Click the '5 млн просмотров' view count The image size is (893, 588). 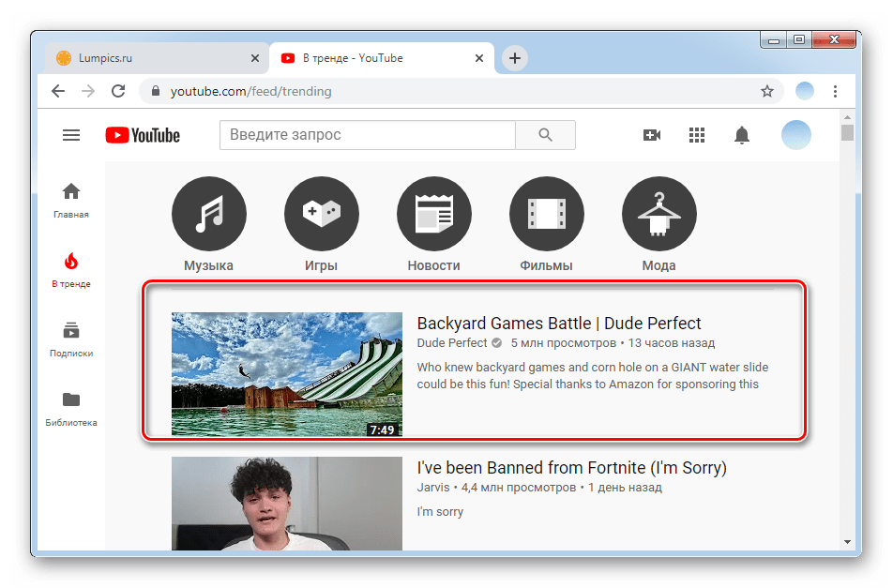pyautogui.click(x=563, y=342)
